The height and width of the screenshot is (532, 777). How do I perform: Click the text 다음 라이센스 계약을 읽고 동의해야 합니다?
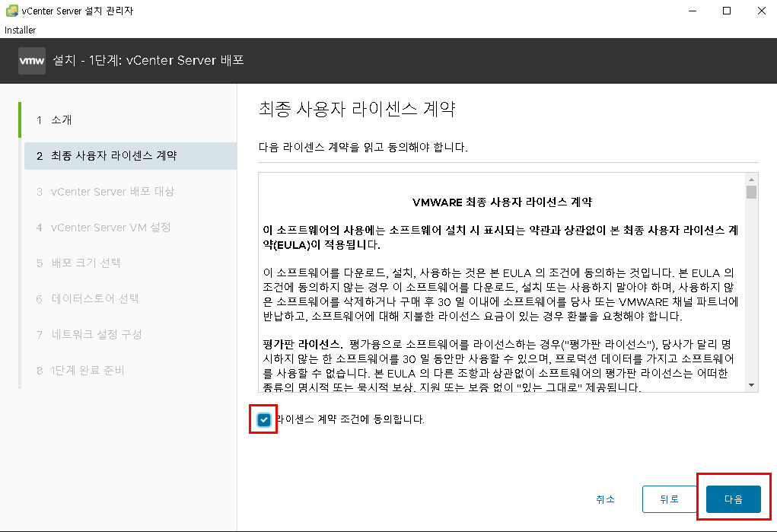pos(363,147)
